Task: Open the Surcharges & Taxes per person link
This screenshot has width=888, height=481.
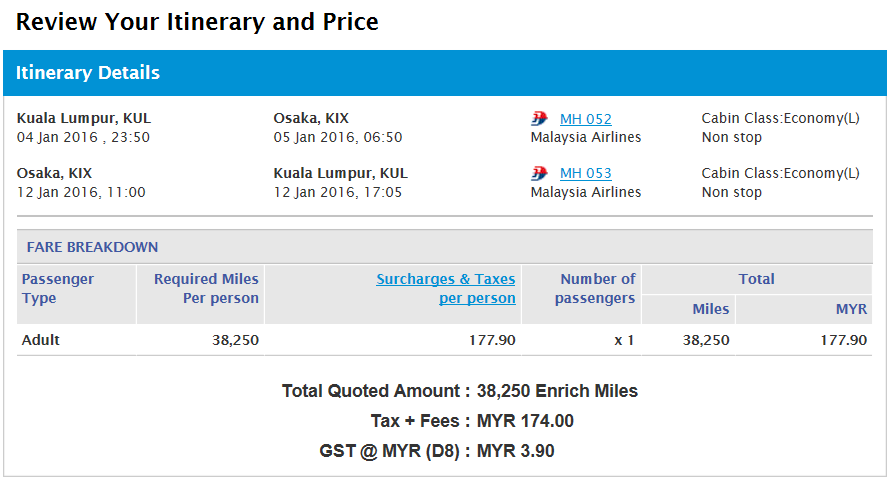Action: pos(446,289)
